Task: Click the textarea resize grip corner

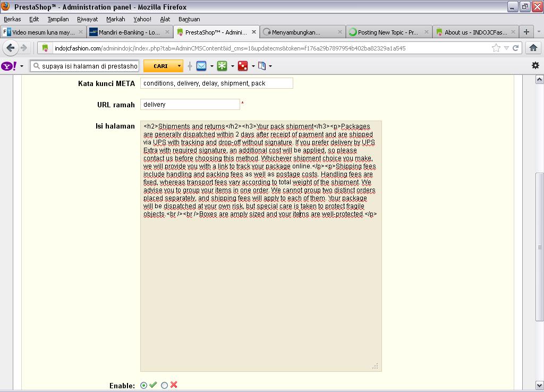Action: (x=376, y=366)
